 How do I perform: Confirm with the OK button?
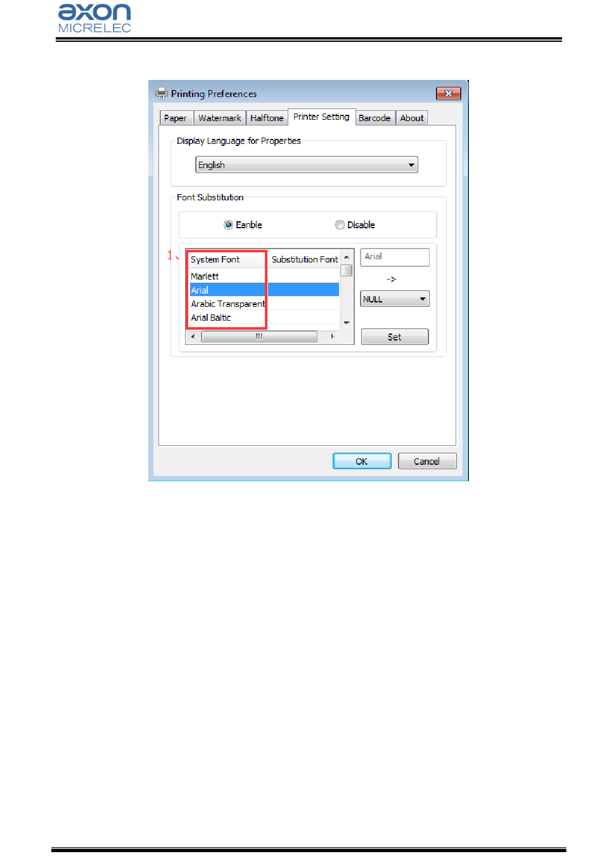point(362,461)
